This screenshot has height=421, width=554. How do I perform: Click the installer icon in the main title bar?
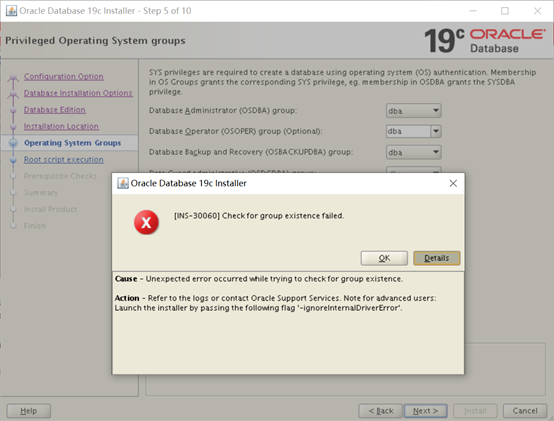click(11, 11)
